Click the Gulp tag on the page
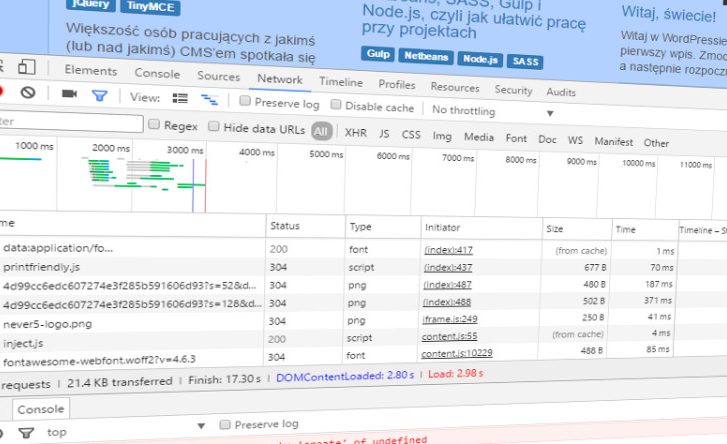 click(x=378, y=54)
